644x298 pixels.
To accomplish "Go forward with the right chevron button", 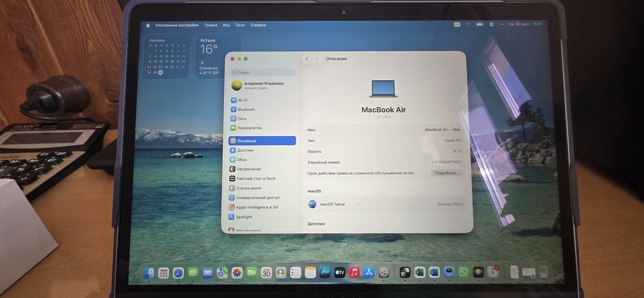I will pos(317,59).
